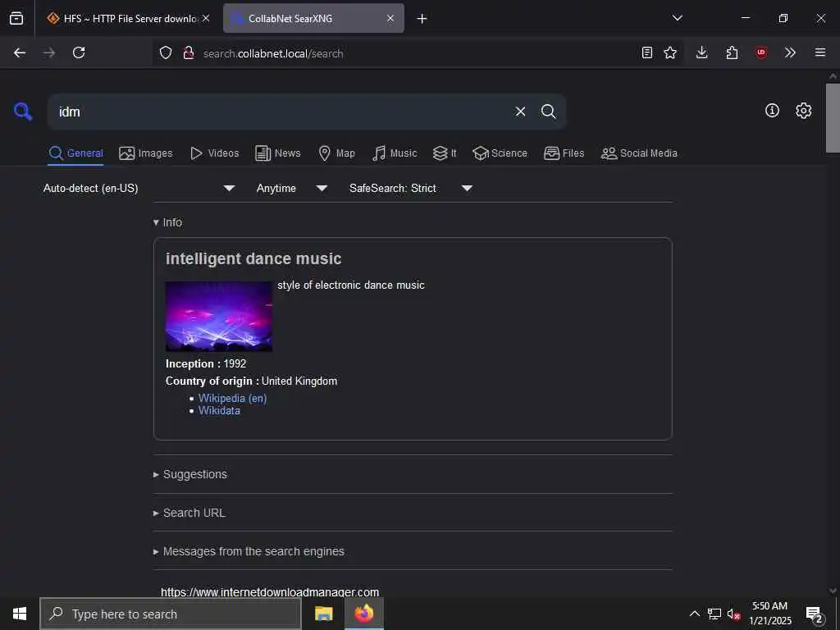Screen dimensions: 840x630
Task: Expand Messages from the search engines
Action: click(x=249, y=551)
